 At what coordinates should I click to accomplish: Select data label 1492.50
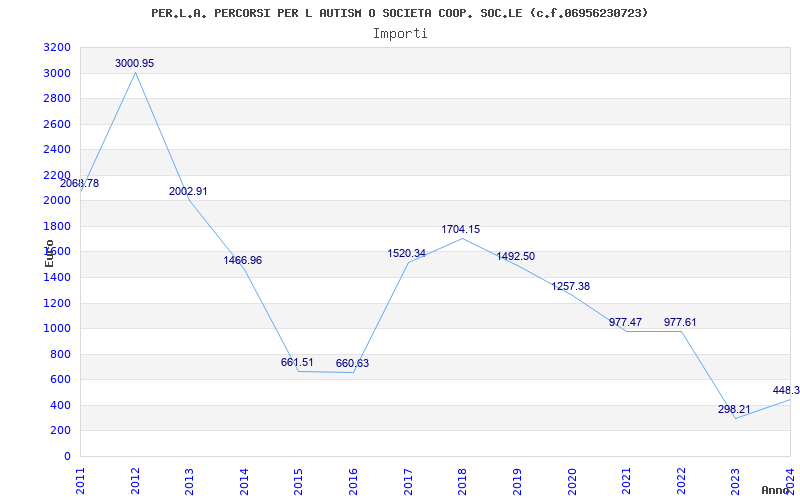515,256
